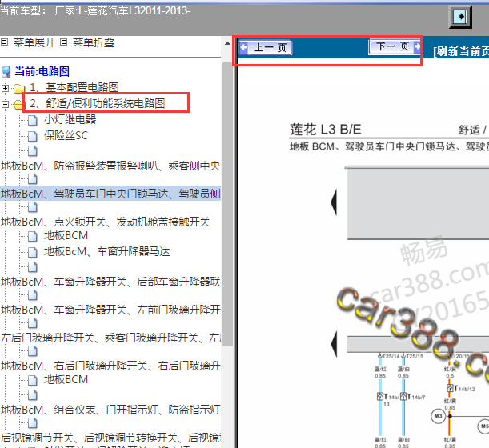Go to next page with 下一页
Image resolution: width=489 pixels, height=448 pixels.
(x=395, y=46)
